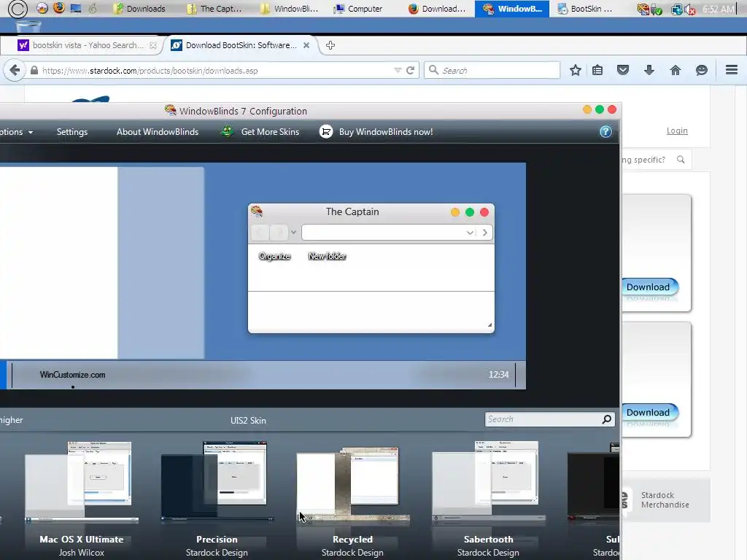Switch to BootSkin taskbar window
Screen dimensions: 747x560
pyautogui.click(x=586, y=9)
